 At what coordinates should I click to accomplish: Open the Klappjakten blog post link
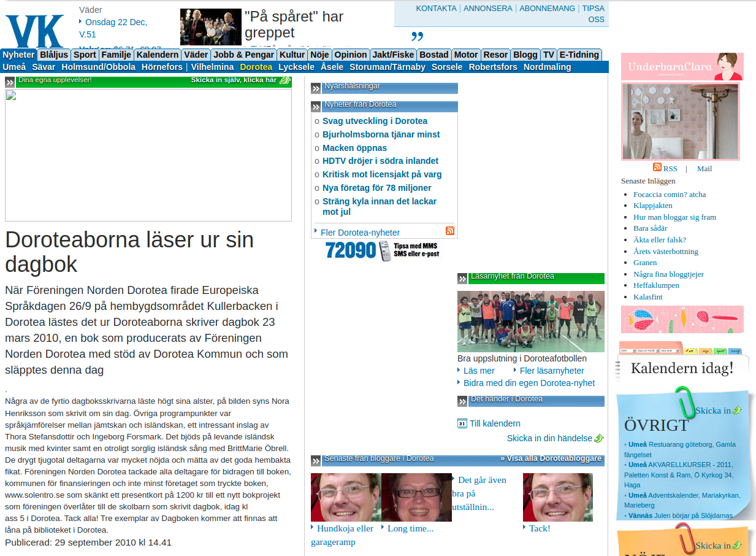pos(652,206)
